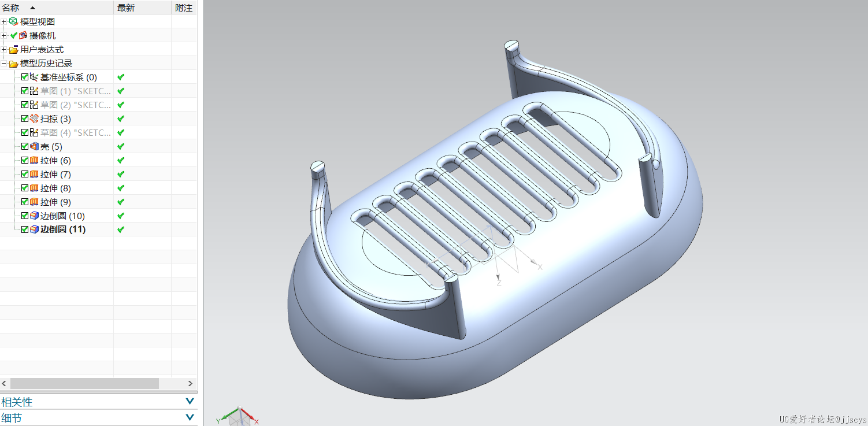Click the 最新 column header
Viewport: 868px width, 426px height.
[143, 8]
